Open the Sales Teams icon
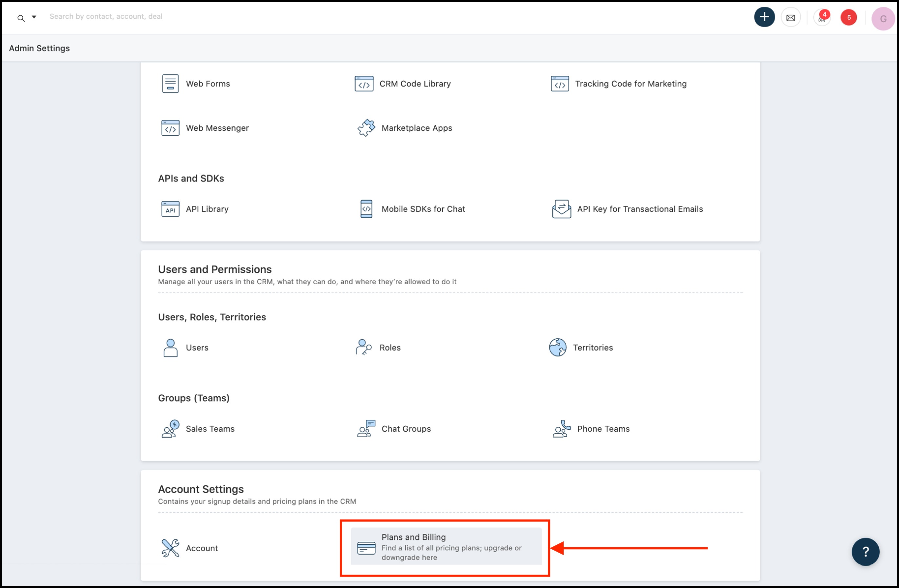 [x=170, y=429]
